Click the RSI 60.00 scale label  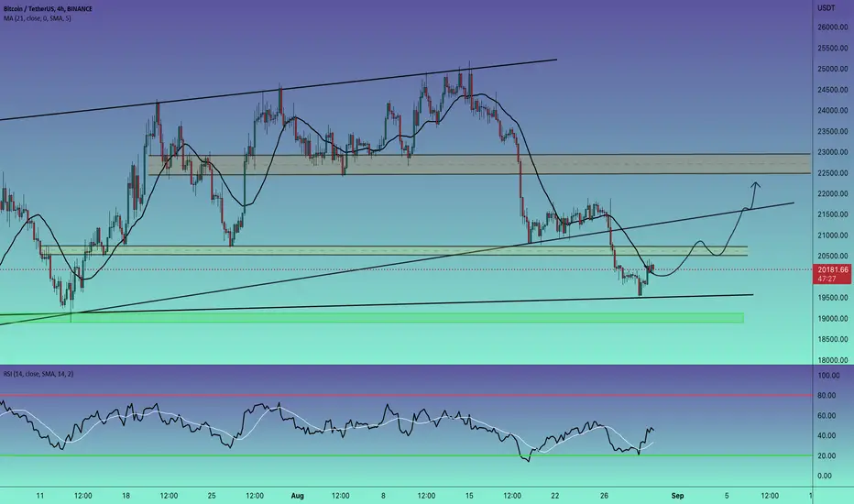(x=827, y=416)
